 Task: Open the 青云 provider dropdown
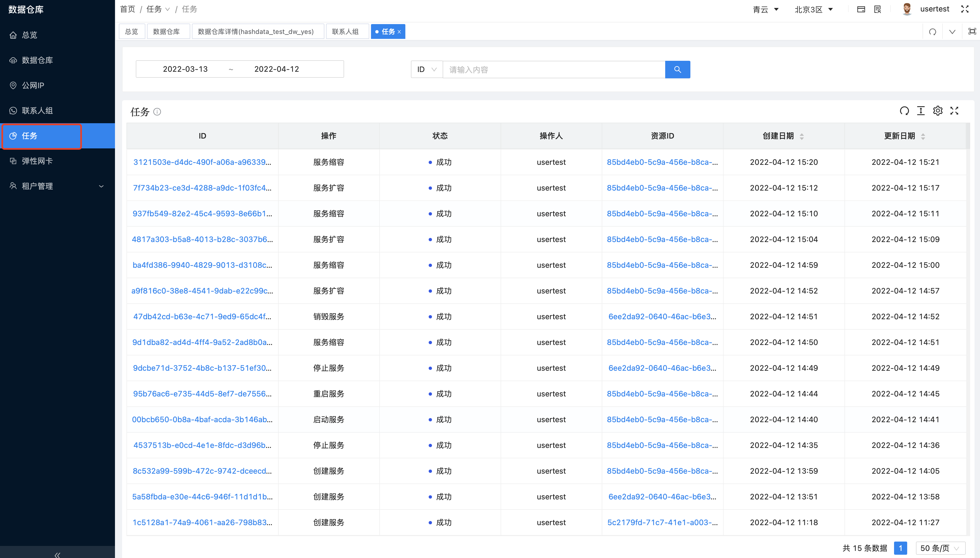pos(766,9)
